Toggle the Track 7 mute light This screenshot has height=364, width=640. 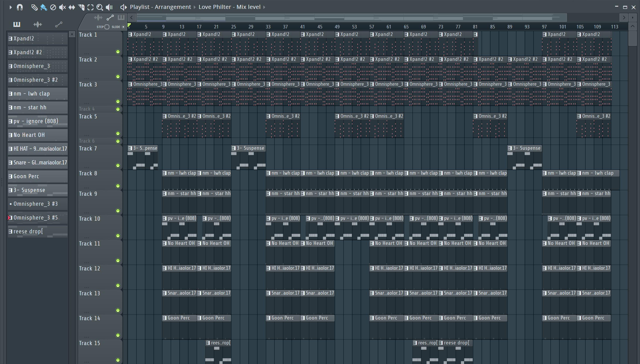coord(118,166)
